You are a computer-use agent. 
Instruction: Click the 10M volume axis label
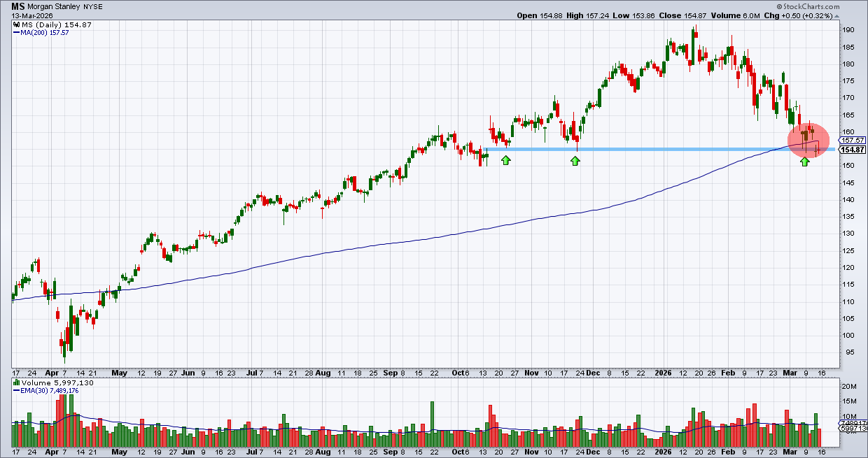848,416
